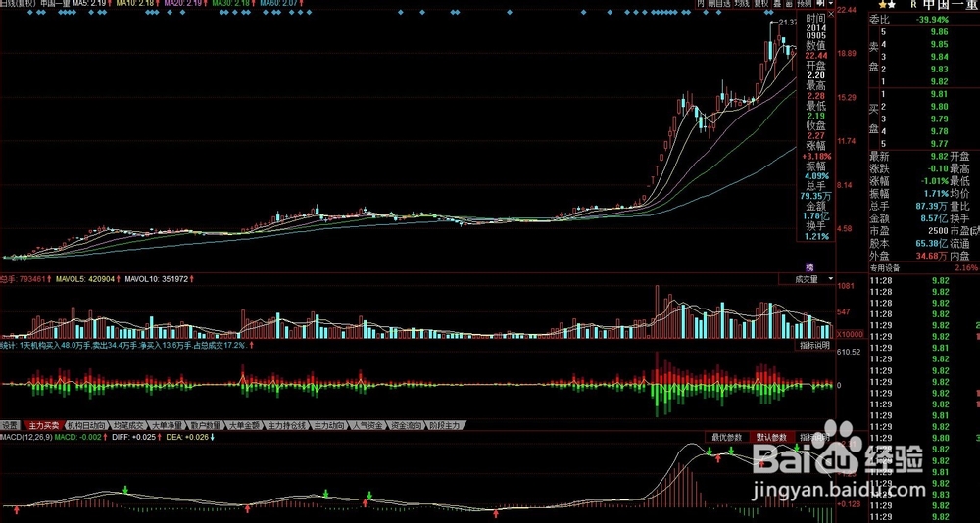980x523 pixels.
Task: Click the 复权 toolbar button
Action: pyautogui.click(x=760, y=3)
